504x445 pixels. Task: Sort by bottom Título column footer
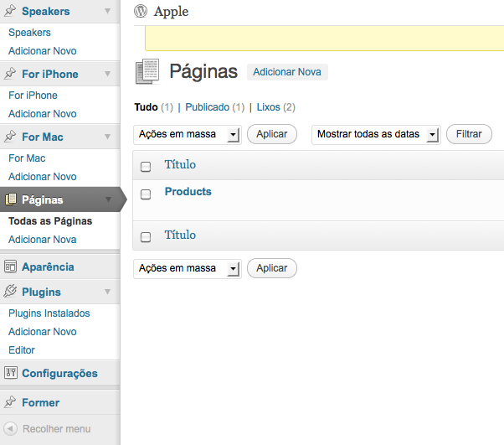click(180, 235)
